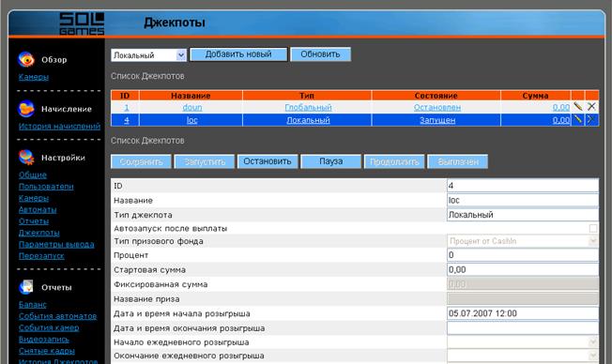Click Сохранить button
Viewport: 612px width, 364px height.
pos(141,161)
